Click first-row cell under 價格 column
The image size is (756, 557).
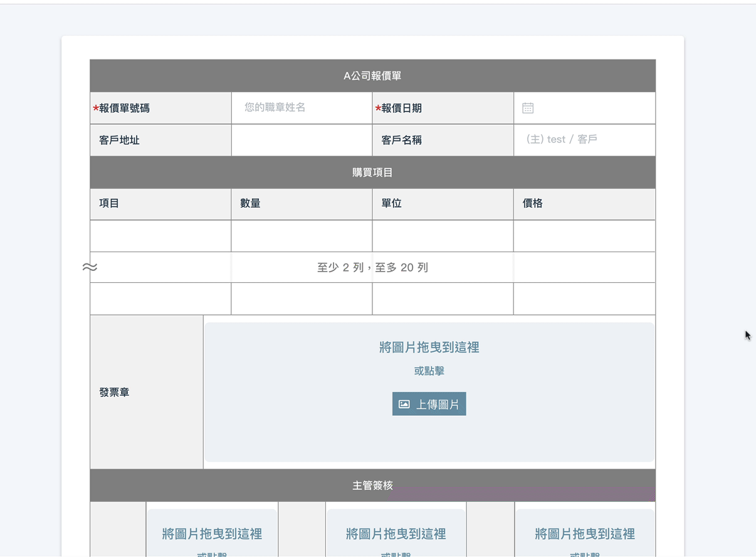pyautogui.click(x=584, y=236)
